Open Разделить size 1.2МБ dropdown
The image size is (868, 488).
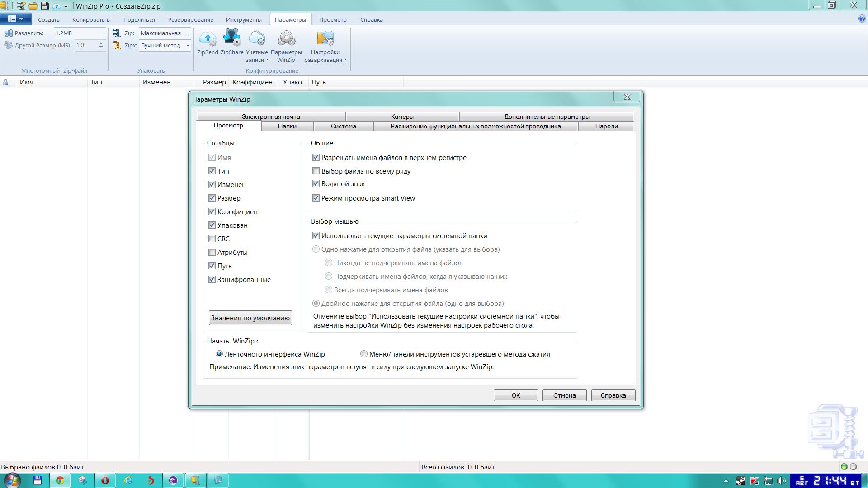tap(103, 33)
